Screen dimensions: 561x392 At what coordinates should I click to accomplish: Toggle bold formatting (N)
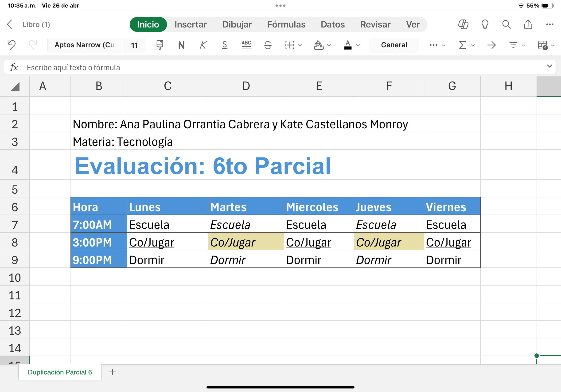(181, 45)
